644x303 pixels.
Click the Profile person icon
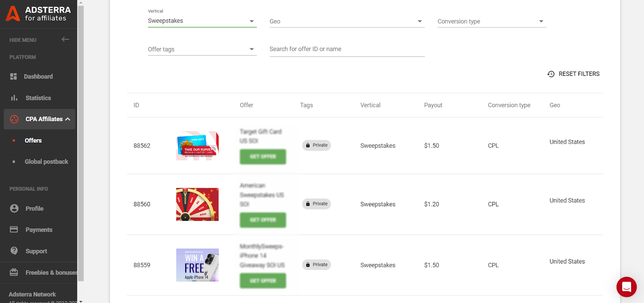coord(14,208)
